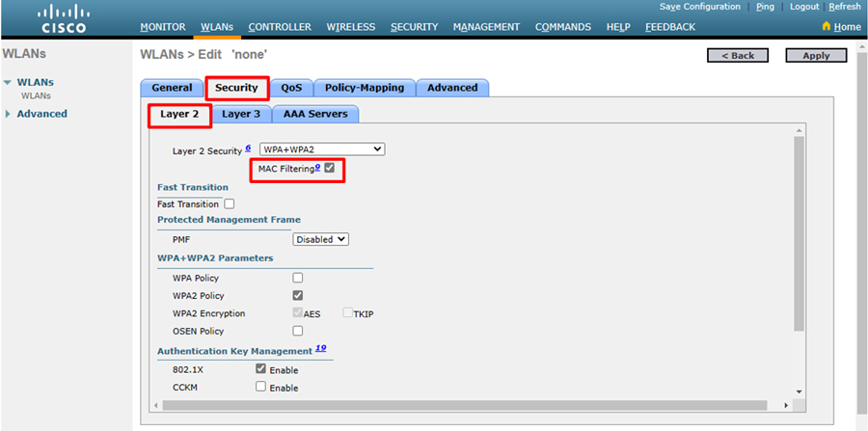This screenshot has height=431, width=868.
Task: Check the WPA Policy checkbox
Action: point(298,278)
